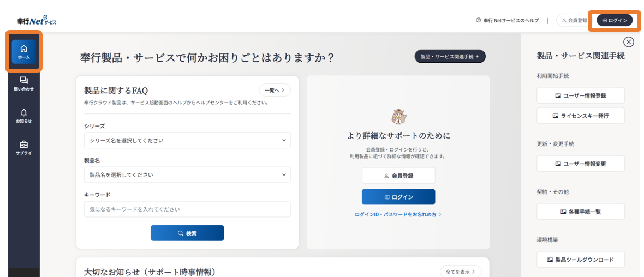
Task: Open サプライ briefcase icon in sidebar
Action: (24, 148)
